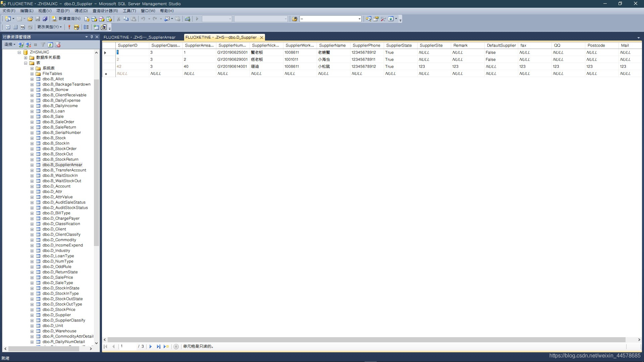Show the Diagram pane icon
Screen dimensions: 644x362
(8, 27)
